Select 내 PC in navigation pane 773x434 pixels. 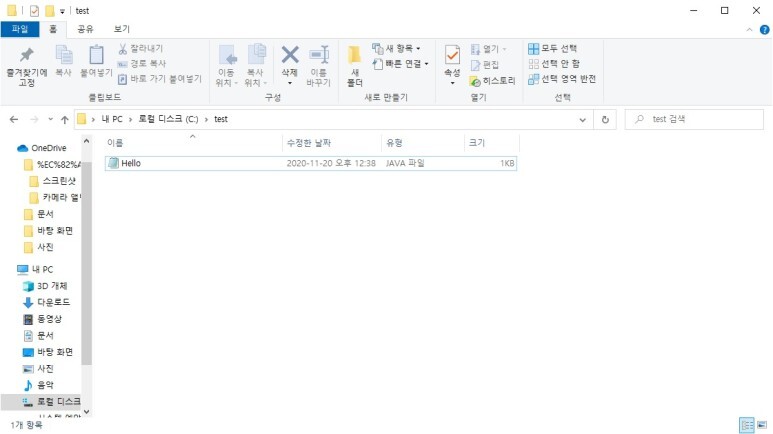(x=35, y=269)
